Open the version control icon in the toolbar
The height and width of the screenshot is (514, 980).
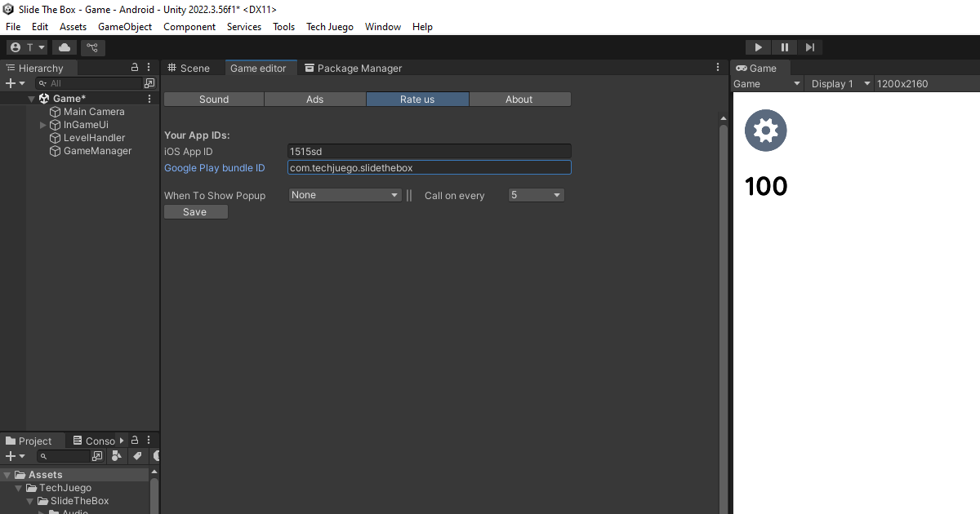92,47
